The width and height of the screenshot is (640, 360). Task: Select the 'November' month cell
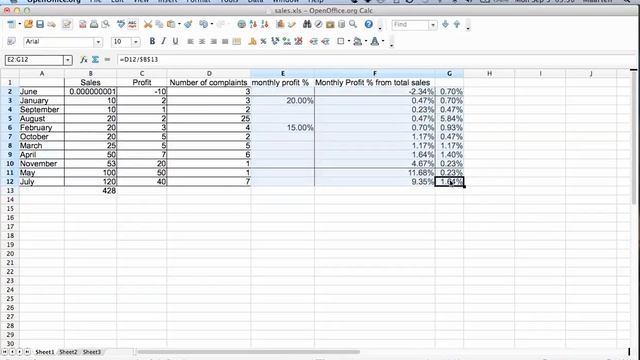[42, 164]
